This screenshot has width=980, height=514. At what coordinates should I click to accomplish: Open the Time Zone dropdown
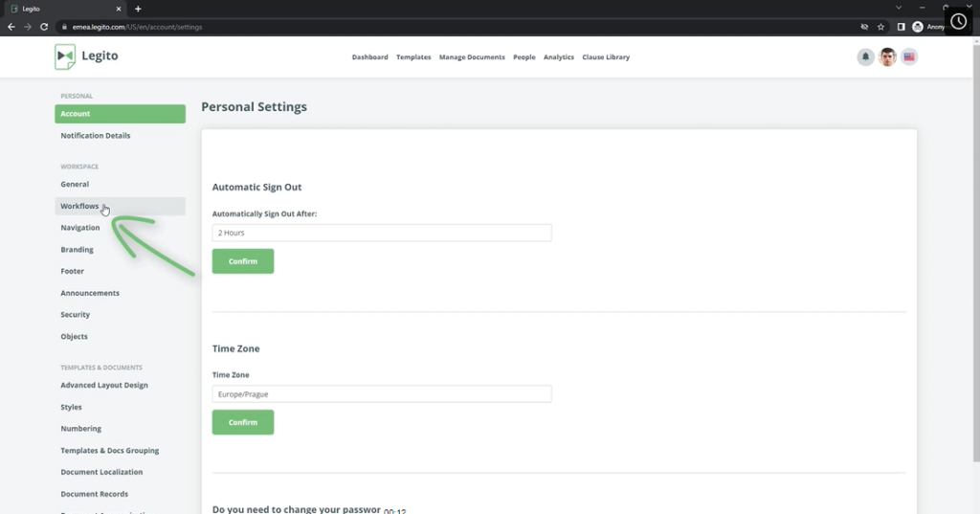381,393
